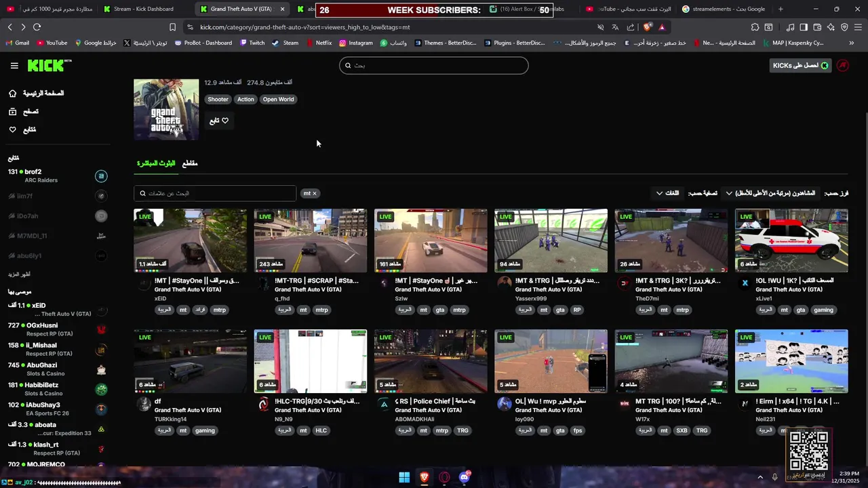Reload the page
The image size is (868, 488).
coord(37,27)
